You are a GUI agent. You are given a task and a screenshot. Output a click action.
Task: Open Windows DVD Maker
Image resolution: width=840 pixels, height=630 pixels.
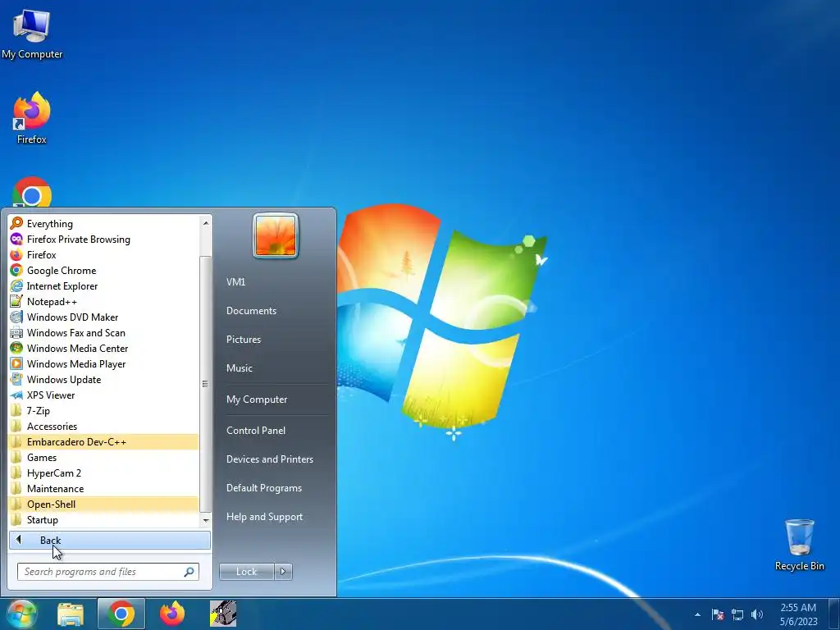pos(103,317)
